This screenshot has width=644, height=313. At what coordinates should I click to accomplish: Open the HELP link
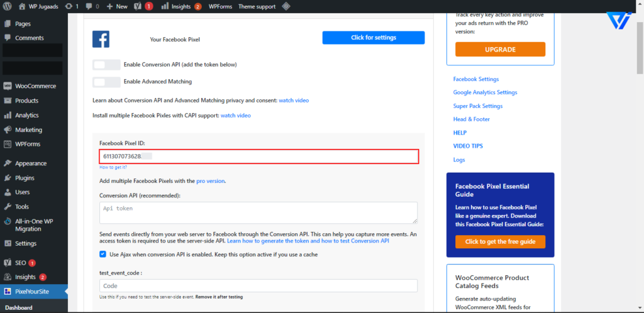tap(460, 133)
